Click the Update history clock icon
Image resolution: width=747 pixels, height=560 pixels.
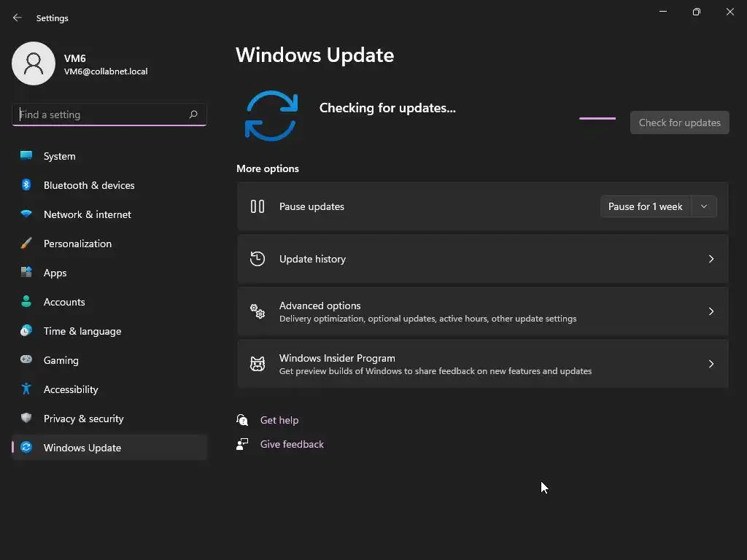tap(258, 259)
